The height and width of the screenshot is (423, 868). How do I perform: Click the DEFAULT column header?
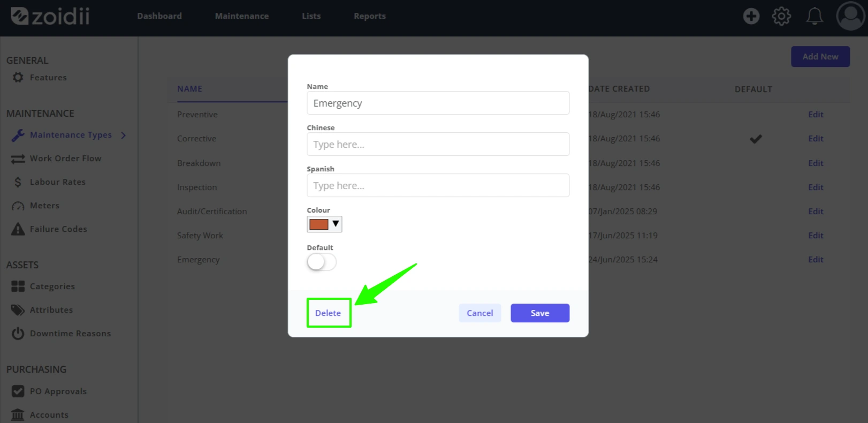tap(753, 89)
